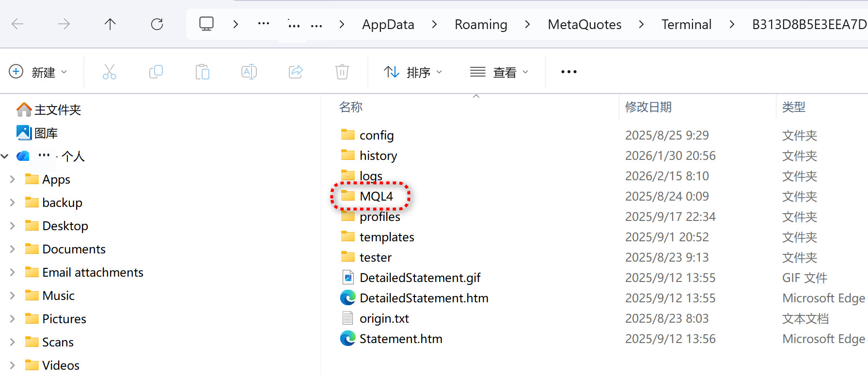Click the Rename icon in toolbar

249,72
